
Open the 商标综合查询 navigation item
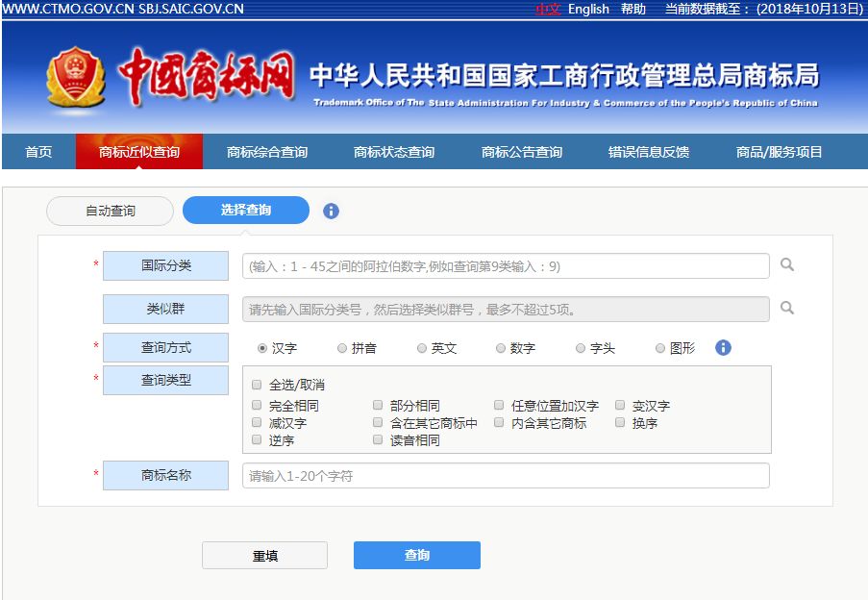click(267, 152)
